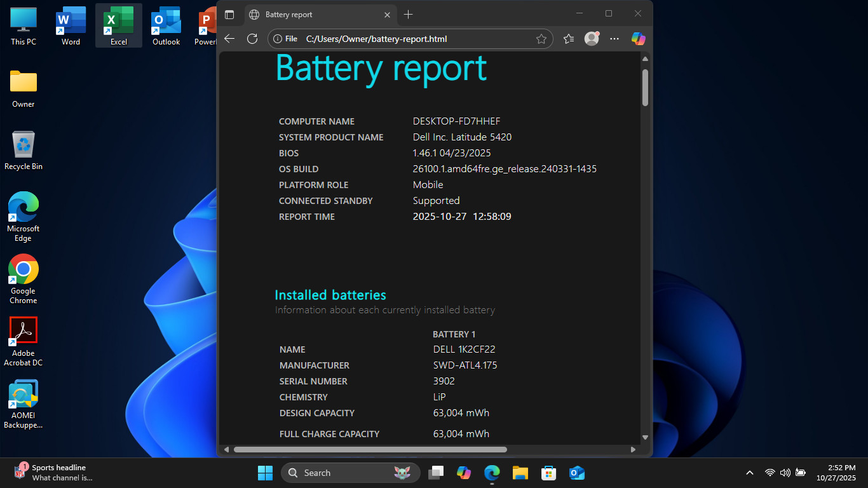
Task: Open Edge Settings and more menu
Action: click(614, 39)
